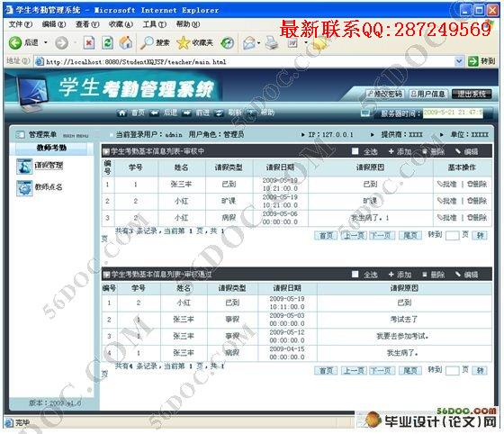Image resolution: width=504 pixels, height=434 pixels.
Task: Click the 用户信息 button
Action: click(x=427, y=95)
